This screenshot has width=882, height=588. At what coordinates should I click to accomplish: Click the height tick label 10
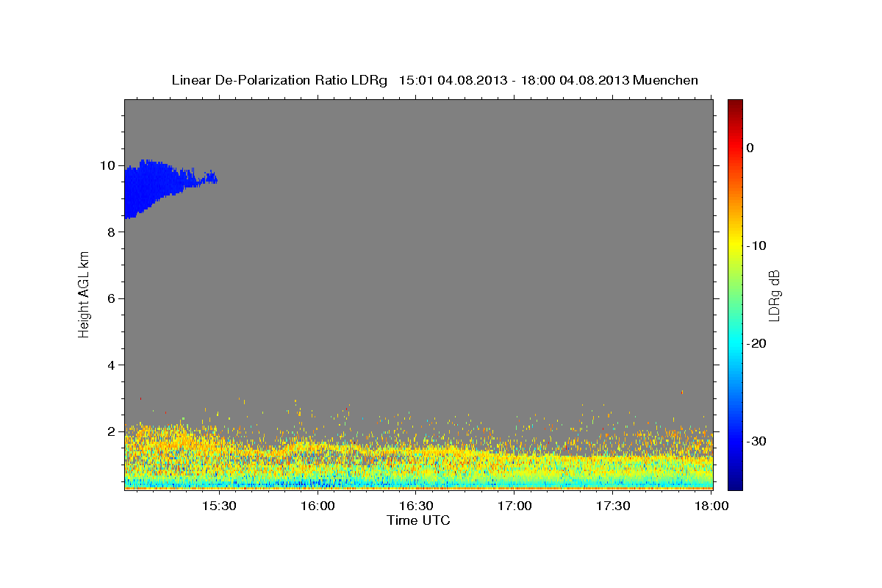(109, 165)
